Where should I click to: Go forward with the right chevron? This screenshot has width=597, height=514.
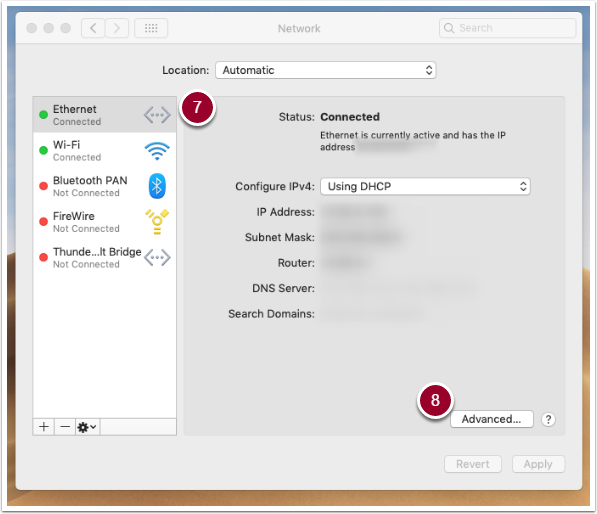click(x=117, y=28)
